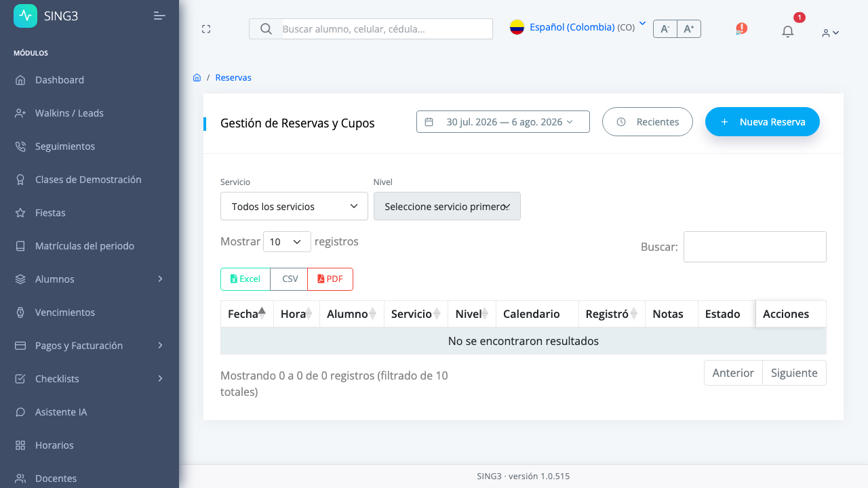
Task: Sort table by Alumno column
Action: pyautogui.click(x=351, y=314)
